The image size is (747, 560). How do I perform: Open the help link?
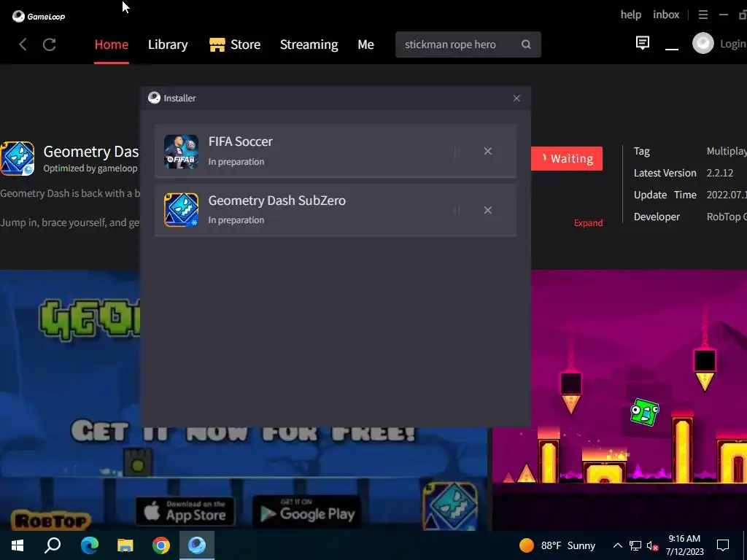[x=631, y=15]
